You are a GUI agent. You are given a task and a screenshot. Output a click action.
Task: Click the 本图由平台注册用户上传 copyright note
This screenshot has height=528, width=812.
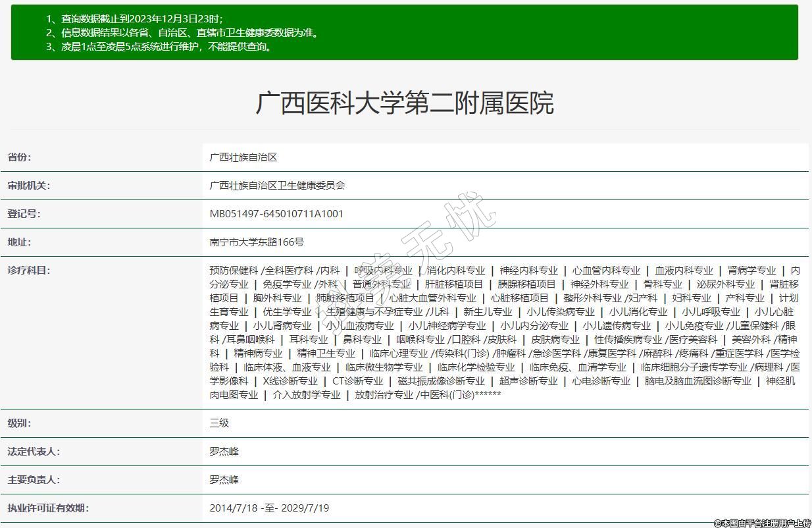tap(762, 523)
